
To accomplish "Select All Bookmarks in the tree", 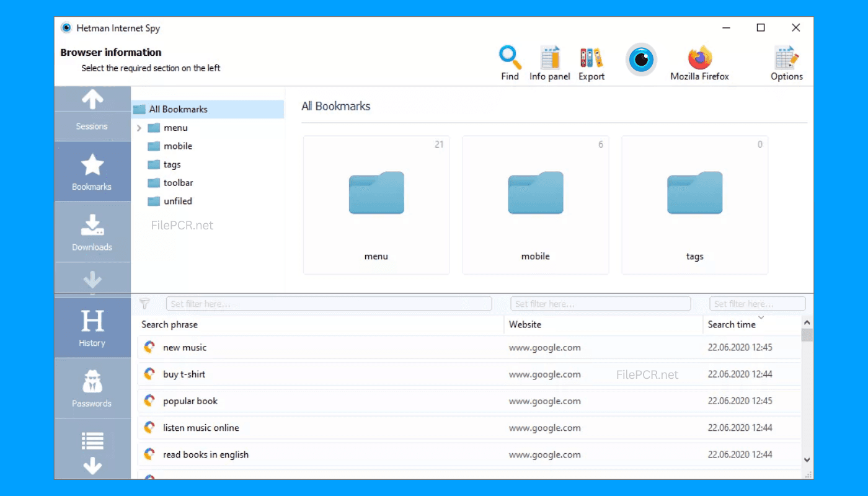I will coord(208,109).
